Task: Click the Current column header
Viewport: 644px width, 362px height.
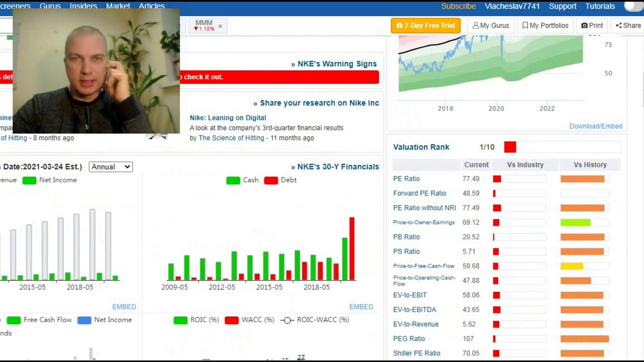Action: click(476, 165)
